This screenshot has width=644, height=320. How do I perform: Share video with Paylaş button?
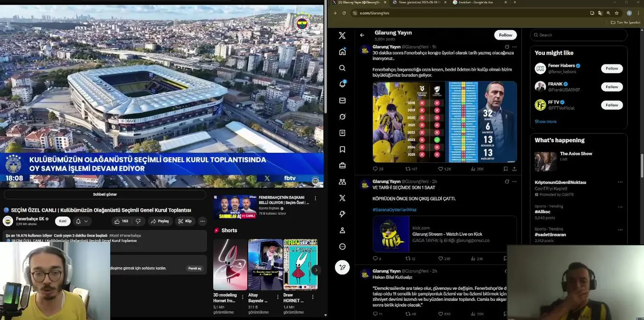[x=160, y=221]
